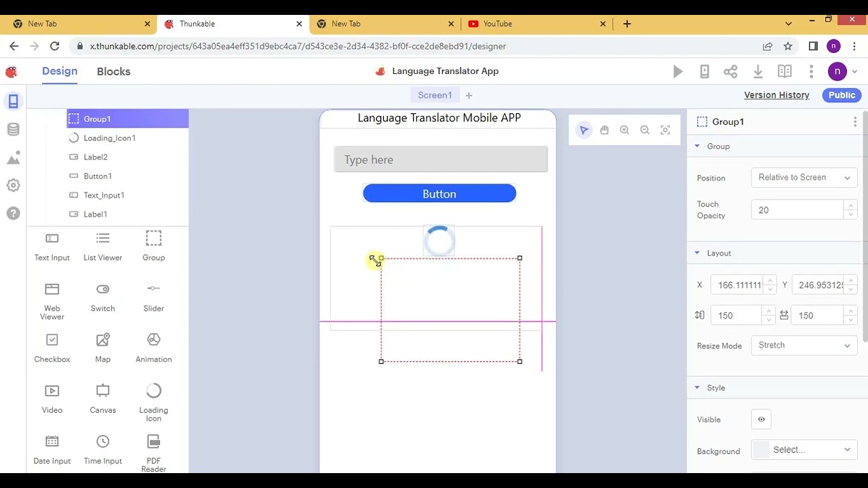Screen dimensions: 868x488
Task: Add the Switch component
Action: tap(103, 298)
